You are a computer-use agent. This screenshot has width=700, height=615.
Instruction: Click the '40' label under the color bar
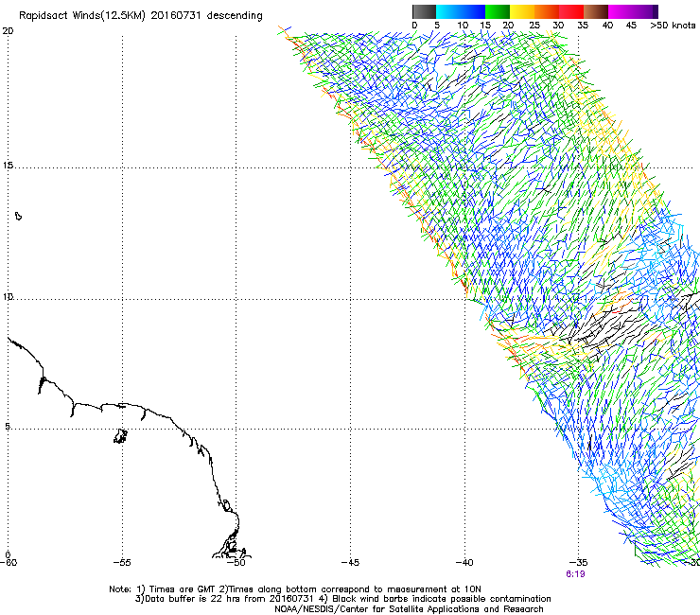pyautogui.click(x=607, y=26)
